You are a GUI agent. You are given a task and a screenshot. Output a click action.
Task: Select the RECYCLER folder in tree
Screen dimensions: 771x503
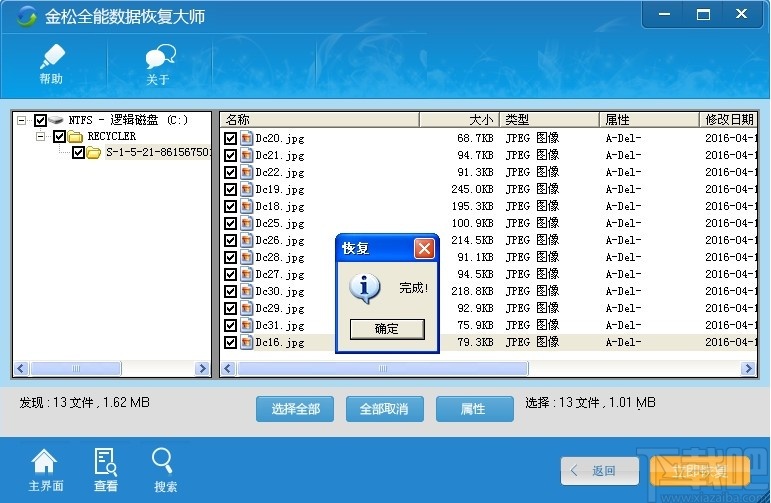pyautogui.click(x=112, y=136)
